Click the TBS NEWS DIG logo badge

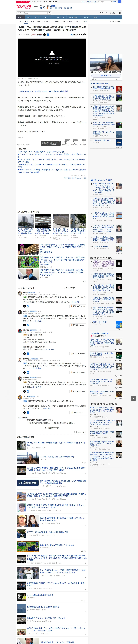tap(77, 35)
